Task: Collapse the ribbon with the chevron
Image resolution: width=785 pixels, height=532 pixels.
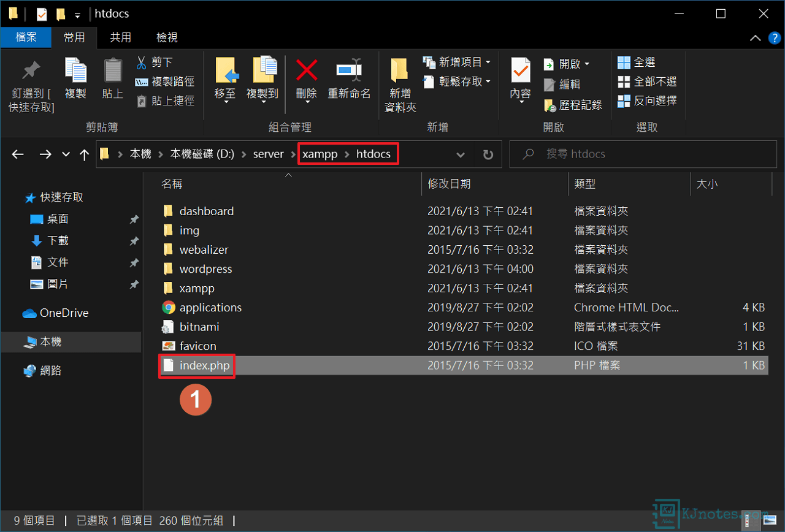Action: point(756,38)
